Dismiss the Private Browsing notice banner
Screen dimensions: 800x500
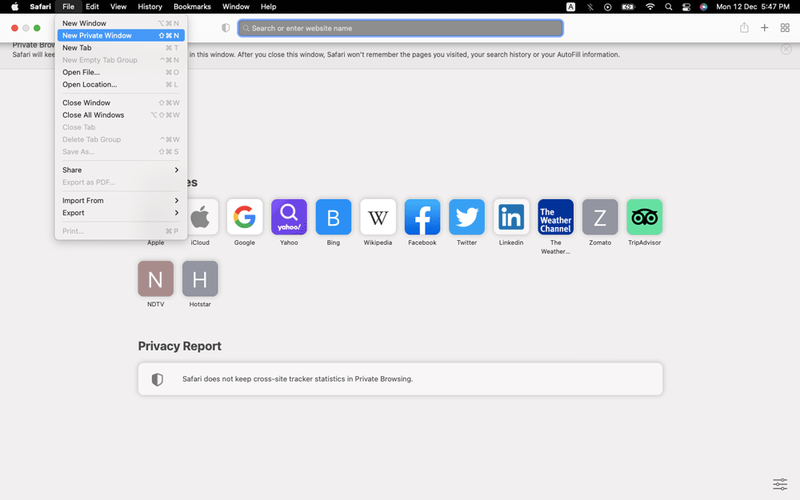point(786,49)
